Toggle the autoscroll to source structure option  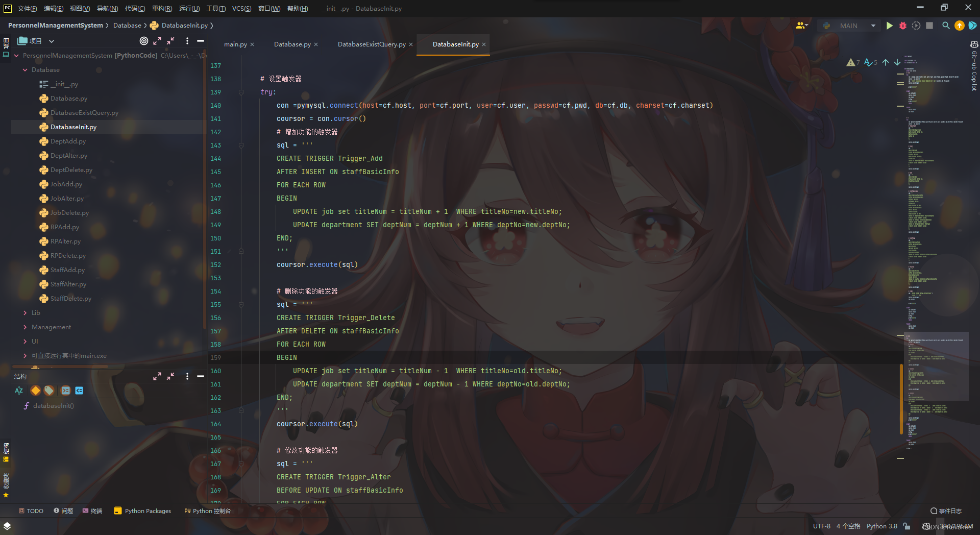point(65,391)
